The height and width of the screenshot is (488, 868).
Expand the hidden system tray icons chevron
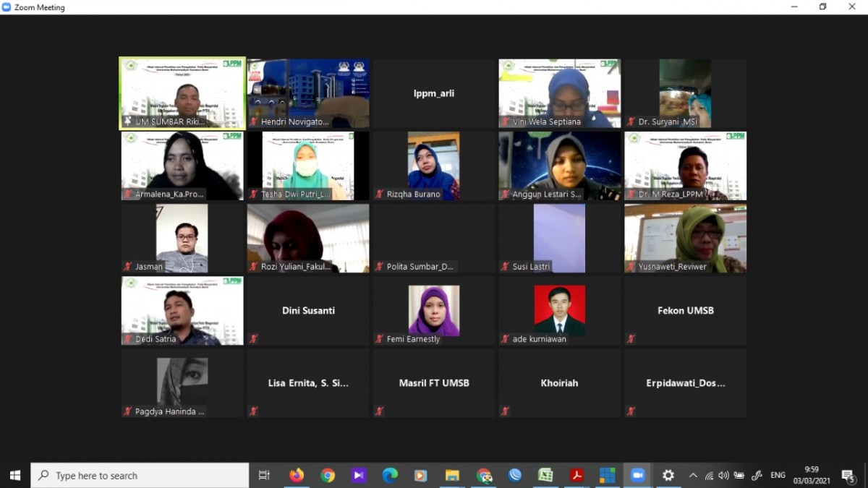[693, 475]
